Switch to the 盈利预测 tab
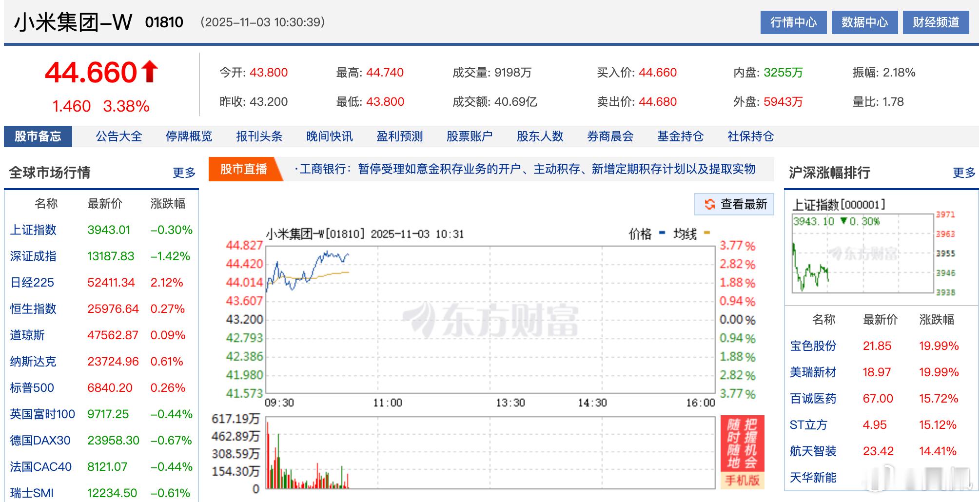Screen dimensions: 980x502 400,136
